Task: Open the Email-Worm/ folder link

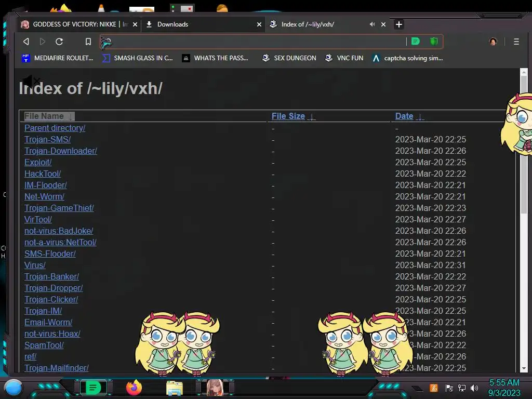Action: 48,322
